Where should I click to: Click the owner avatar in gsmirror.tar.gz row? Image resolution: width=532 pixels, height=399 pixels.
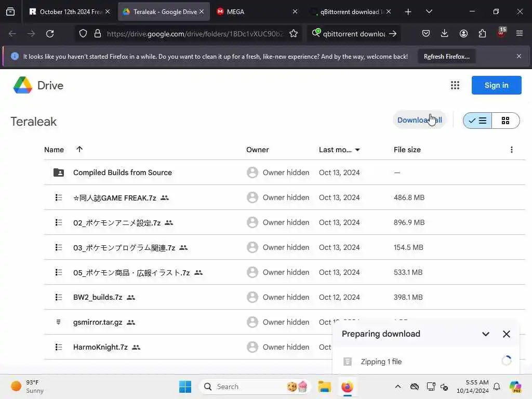click(x=252, y=322)
